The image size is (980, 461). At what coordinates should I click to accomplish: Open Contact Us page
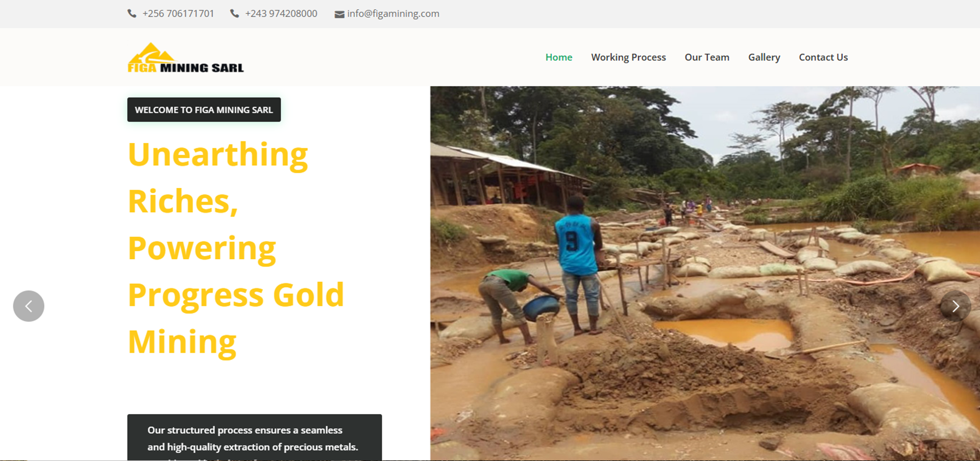point(823,57)
